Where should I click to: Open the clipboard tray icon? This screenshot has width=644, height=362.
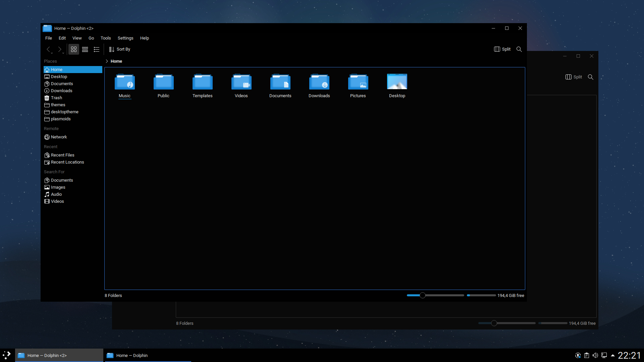tap(587, 355)
